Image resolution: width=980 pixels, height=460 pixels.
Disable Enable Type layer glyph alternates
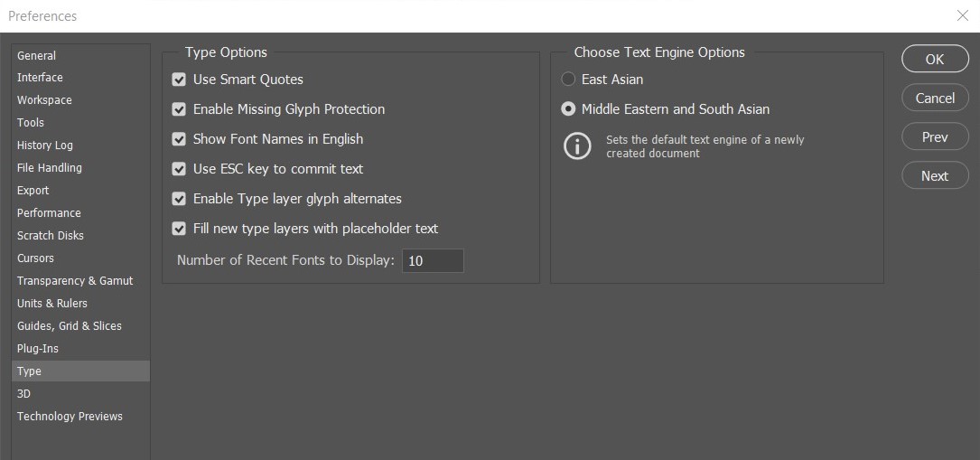(x=179, y=199)
